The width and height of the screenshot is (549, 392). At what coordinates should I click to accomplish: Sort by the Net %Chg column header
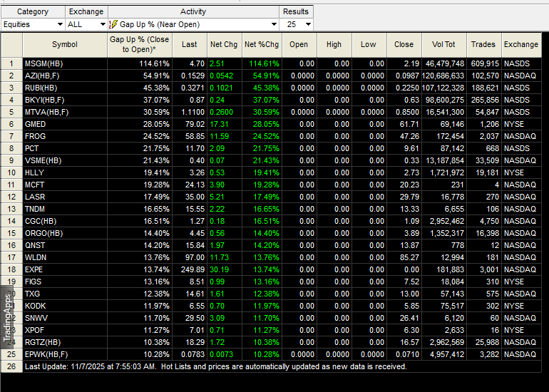pos(262,45)
